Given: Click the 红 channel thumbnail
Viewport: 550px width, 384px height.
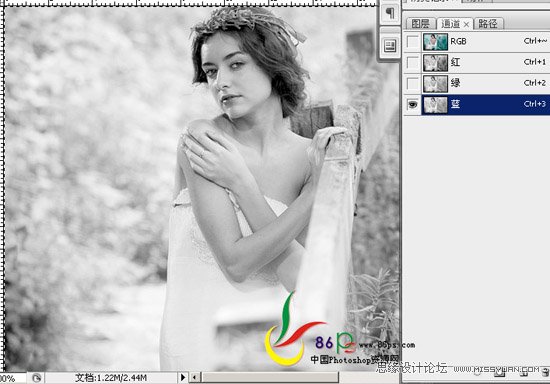Looking at the screenshot, I should point(435,63).
